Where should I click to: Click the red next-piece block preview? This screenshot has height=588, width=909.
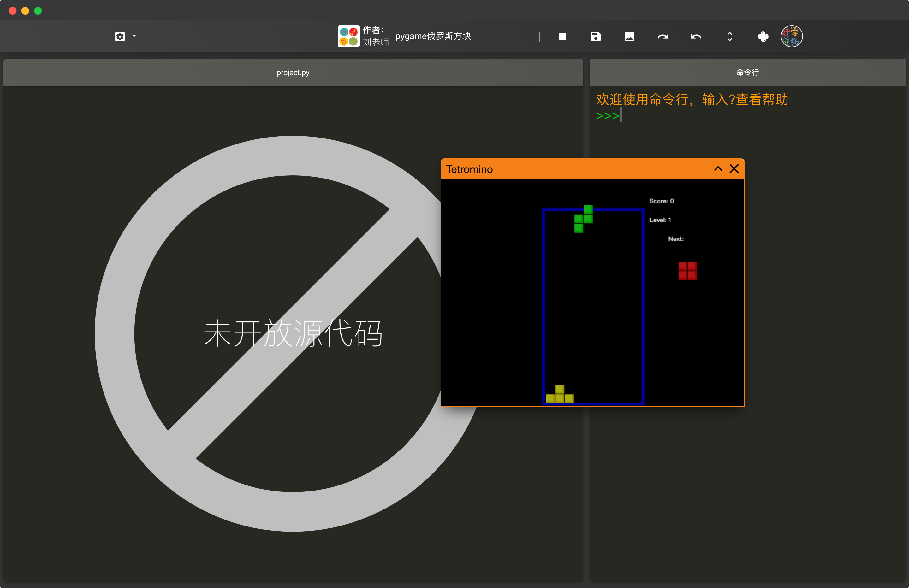pos(687,271)
